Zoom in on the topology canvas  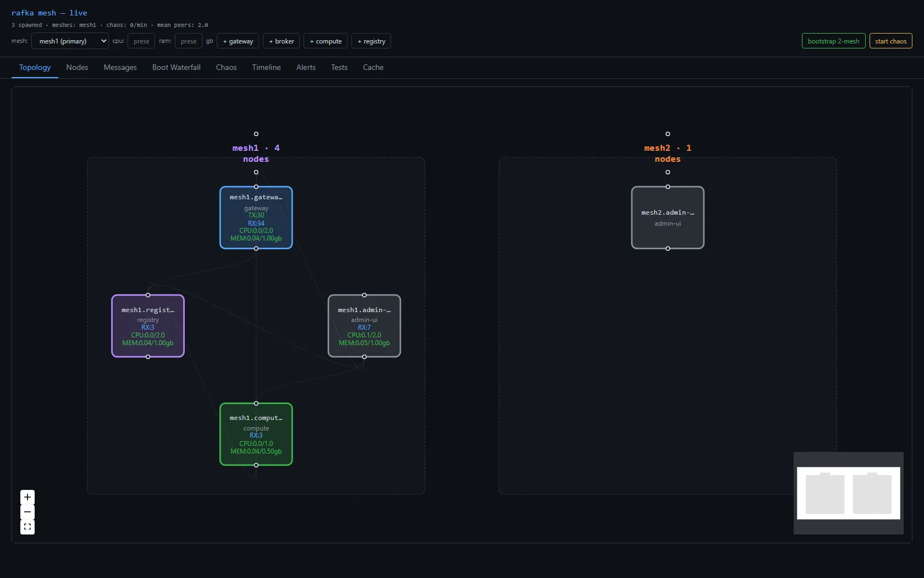coord(28,497)
